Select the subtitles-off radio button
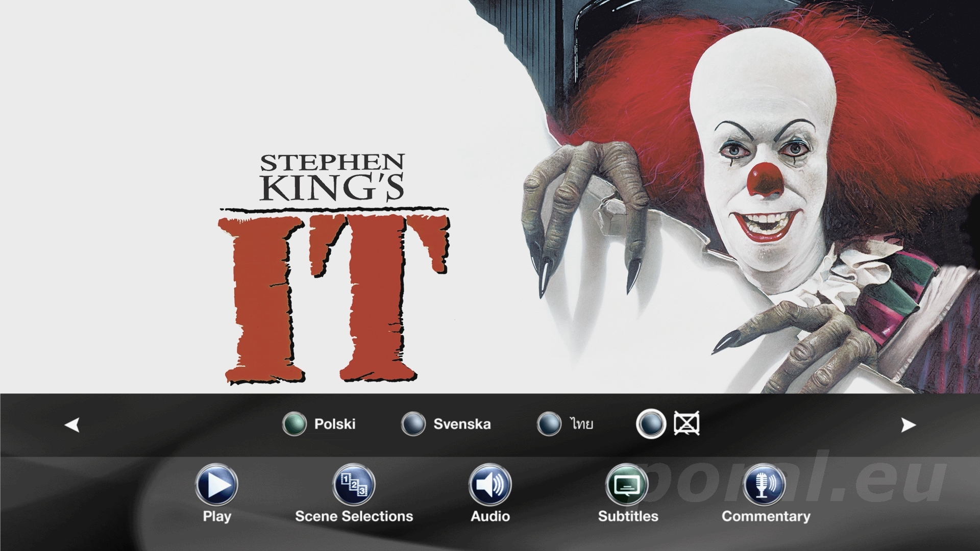Viewport: 980px width, 551px height. [651, 424]
